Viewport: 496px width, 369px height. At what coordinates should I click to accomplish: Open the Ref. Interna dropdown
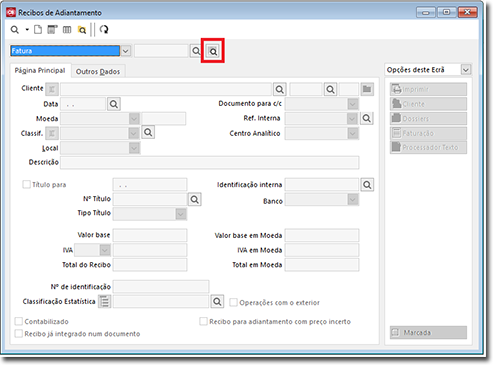point(352,119)
